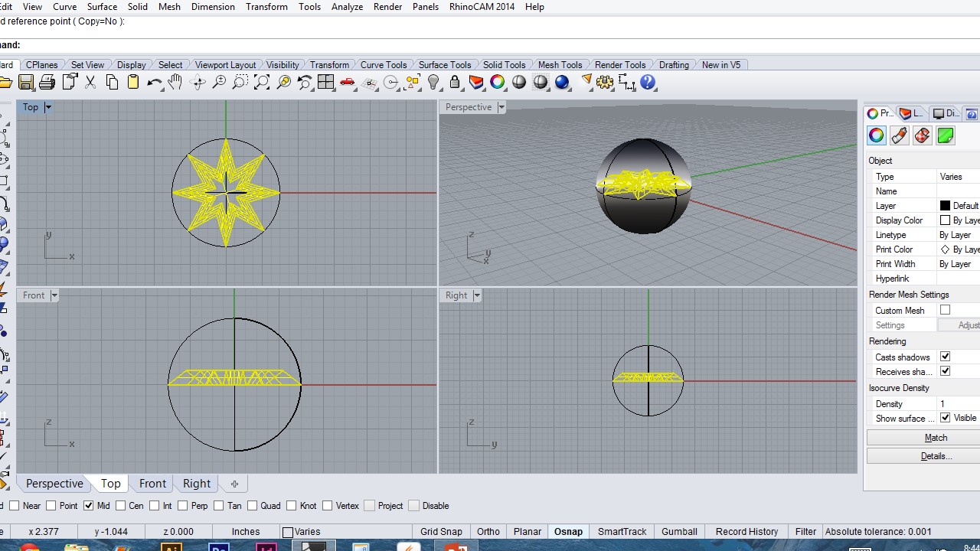Open the Top viewport title dropdown arrow

point(47,107)
